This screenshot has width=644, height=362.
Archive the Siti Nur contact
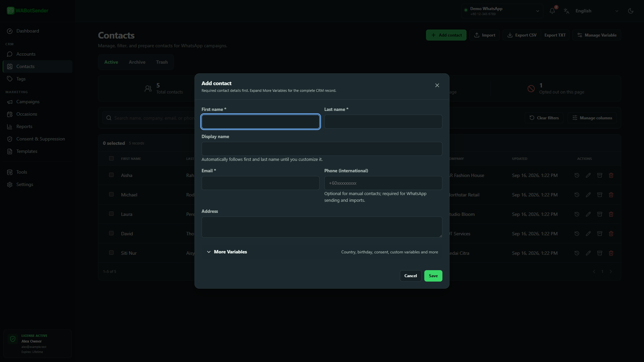pos(600,253)
